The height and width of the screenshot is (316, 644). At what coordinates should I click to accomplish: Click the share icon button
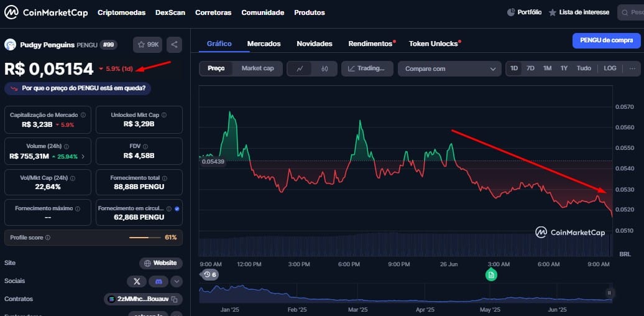pyautogui.click(x=174, y=44)
